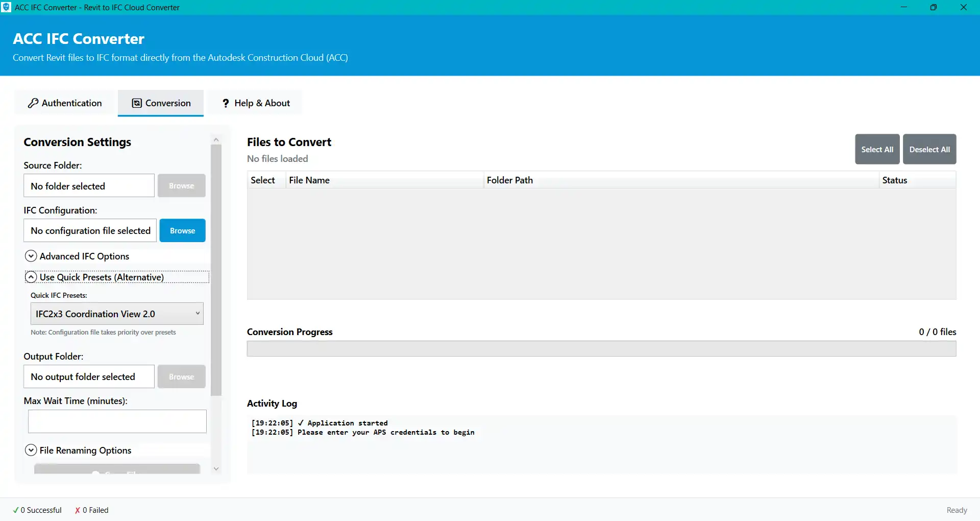Open the Quick IFC Presets dropdown
Screen dimensions: 980x521
tap(117, 314)
